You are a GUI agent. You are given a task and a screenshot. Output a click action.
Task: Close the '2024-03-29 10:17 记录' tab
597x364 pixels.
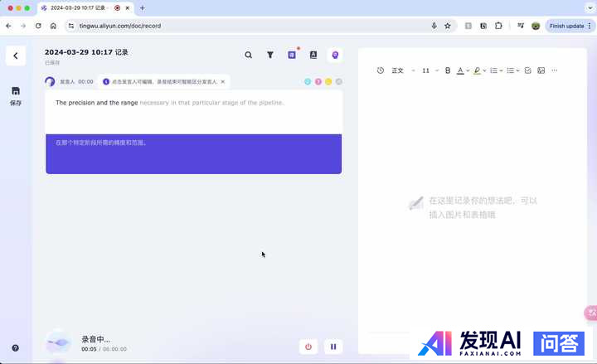(128, 8)
